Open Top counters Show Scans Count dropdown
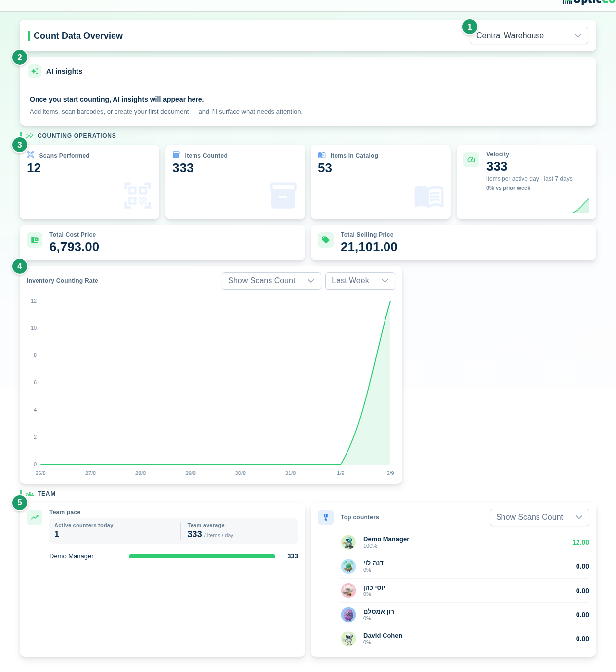Image resolution: width=616 pixels, height=672 pixels. 539,517
